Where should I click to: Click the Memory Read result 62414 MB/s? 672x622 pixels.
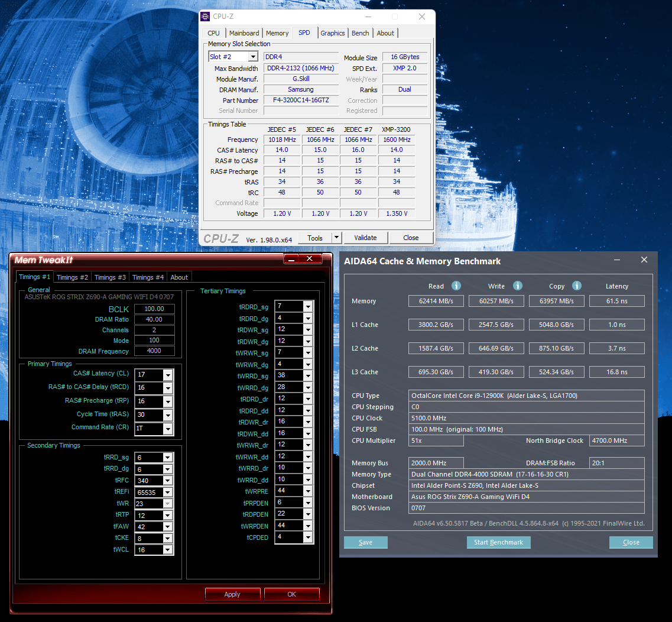pos(436,301)
